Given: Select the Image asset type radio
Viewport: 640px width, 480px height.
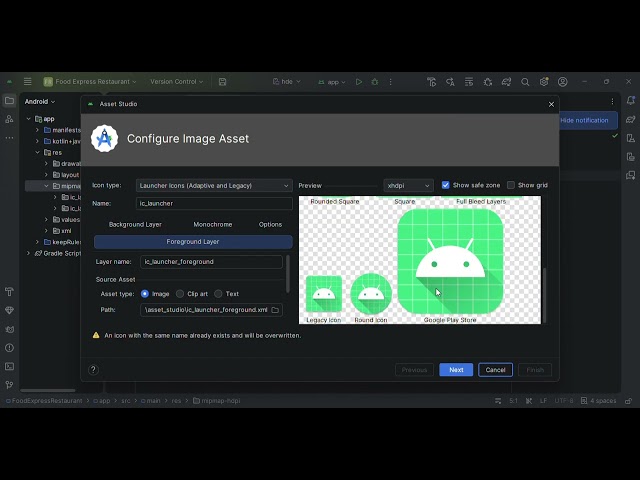Looking at the screenshot, I should 145,293.
